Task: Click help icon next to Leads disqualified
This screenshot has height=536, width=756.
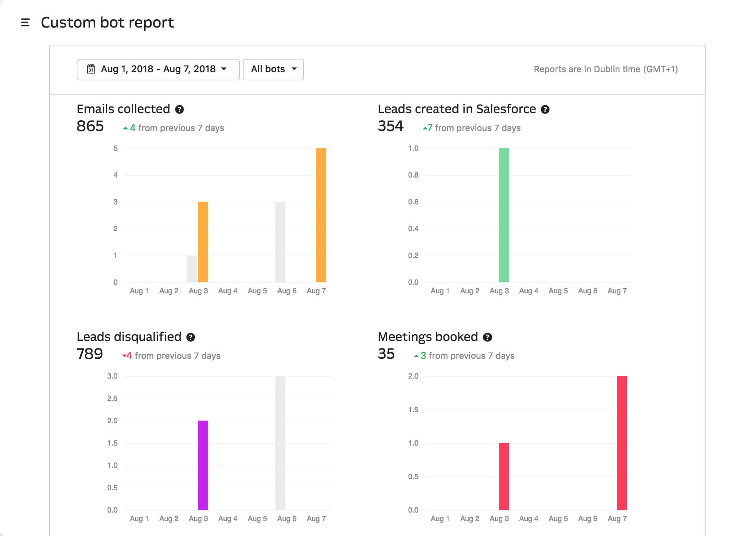Action: click(191, 337)
